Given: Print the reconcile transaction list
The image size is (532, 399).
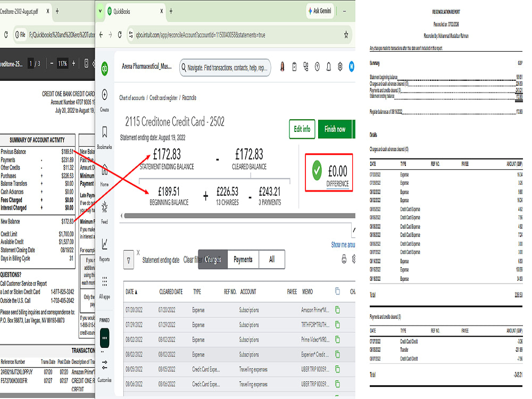Looking at the screenshot, I should pyautogui.click(x=344, y=259).
